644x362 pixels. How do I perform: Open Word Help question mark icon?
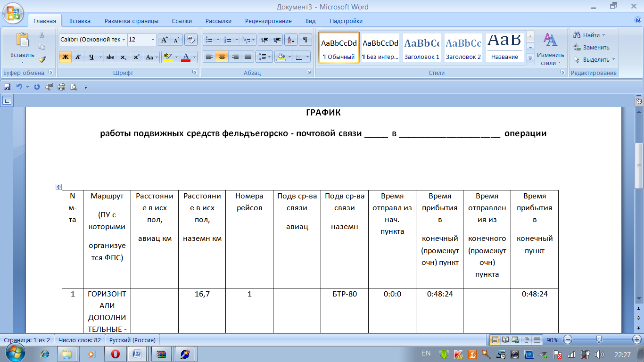[x=638, y=20]
